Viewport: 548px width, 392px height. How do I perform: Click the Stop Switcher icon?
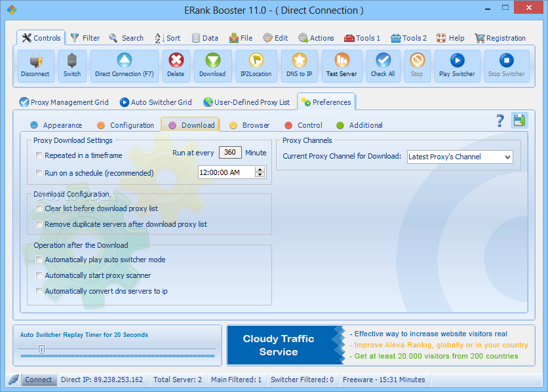pyautogui.click(x=507, y=60)
